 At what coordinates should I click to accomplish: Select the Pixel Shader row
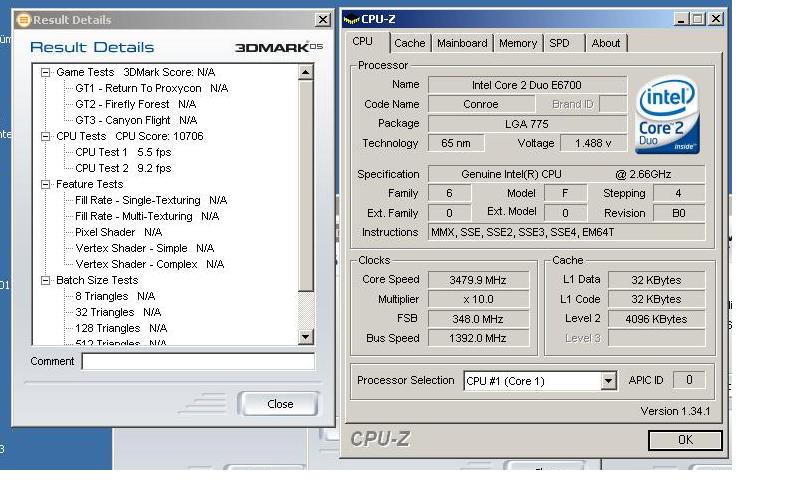point(118,232)
